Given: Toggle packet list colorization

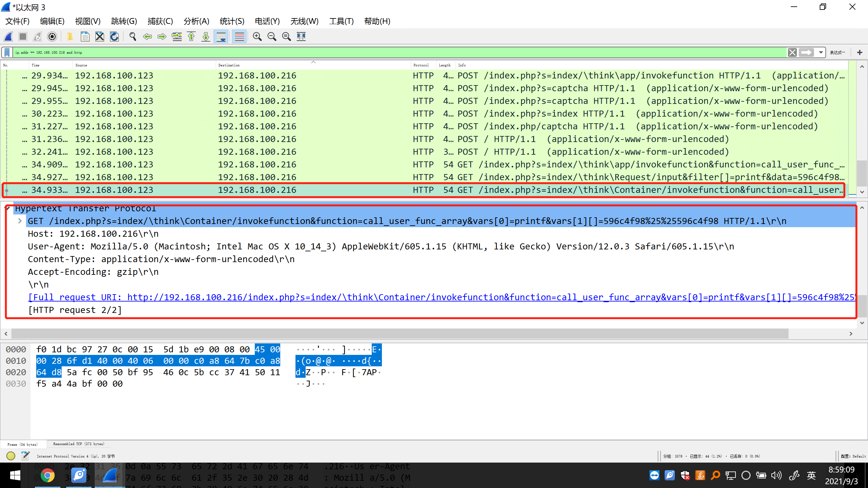Looking at the screenshot, I should coord(239,37).
